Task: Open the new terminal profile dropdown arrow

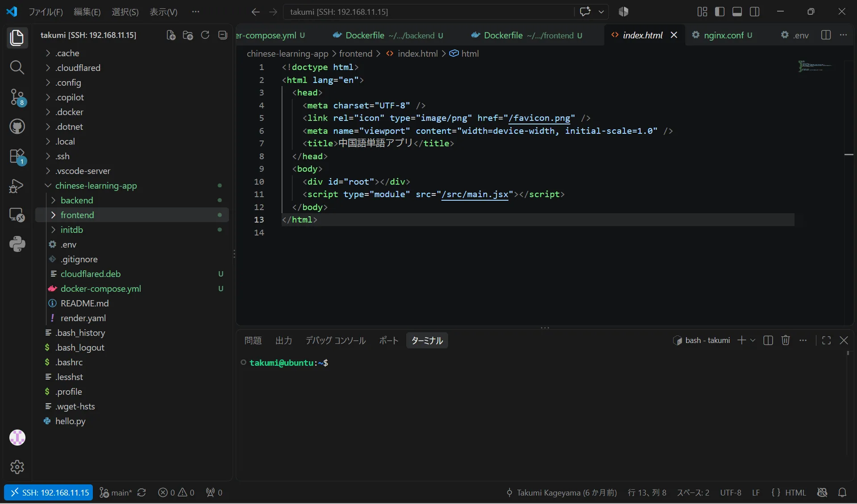Action: click(753, 340)
